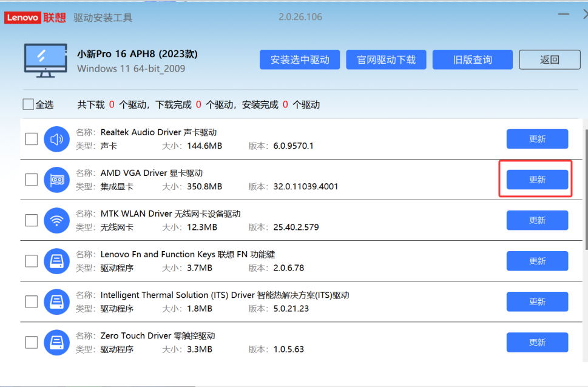The height and width of the screenshot is (387, 588).
Task: Click the Lenovo 联想 logo
Action: tap(35, 17)
